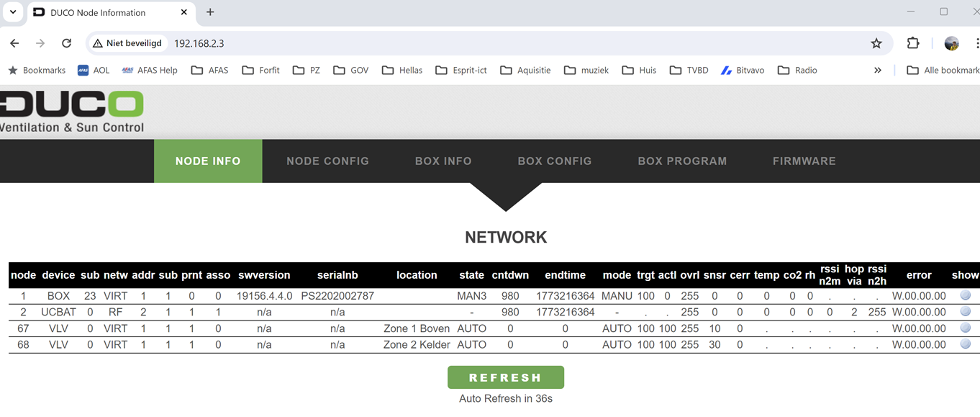Image resolution: width=980 pixels, height=417 pixels.
Task: Open the Huis bookmark folder
Action: tap(639, 70)
